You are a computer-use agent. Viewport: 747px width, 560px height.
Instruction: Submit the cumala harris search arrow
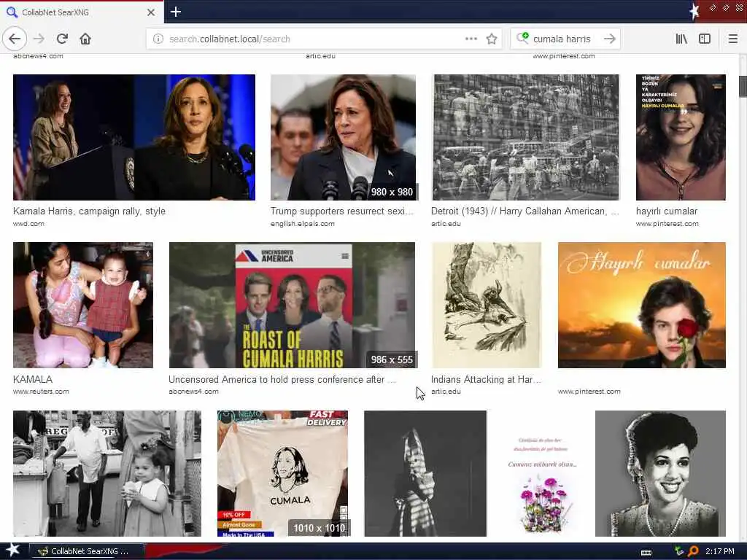click(610, 39)
